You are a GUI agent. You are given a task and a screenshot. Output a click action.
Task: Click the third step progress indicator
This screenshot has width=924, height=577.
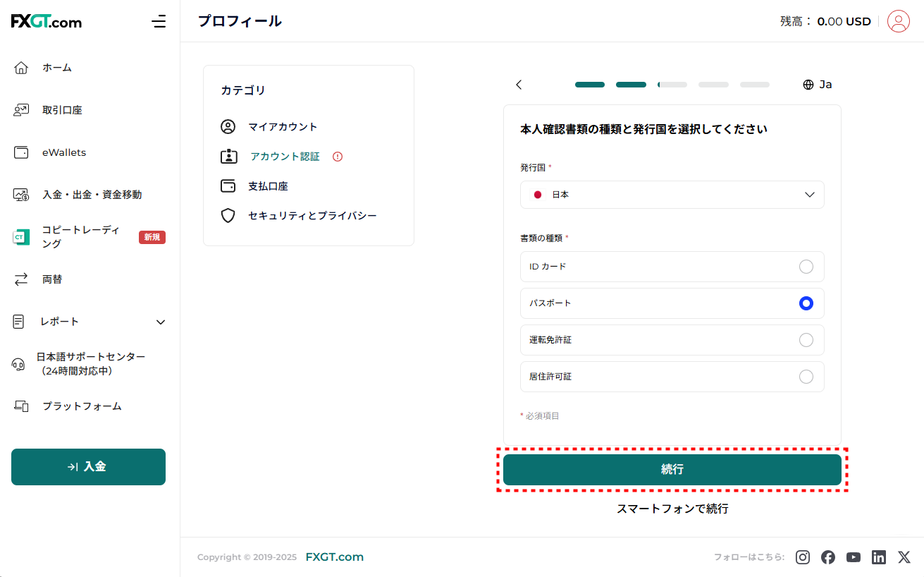672,85
